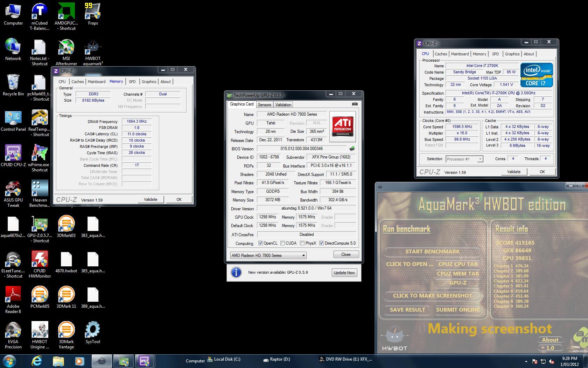Launch PCMark05 desktop icon
This screenshot has width=588, height=368.
[x=40, y=297]
